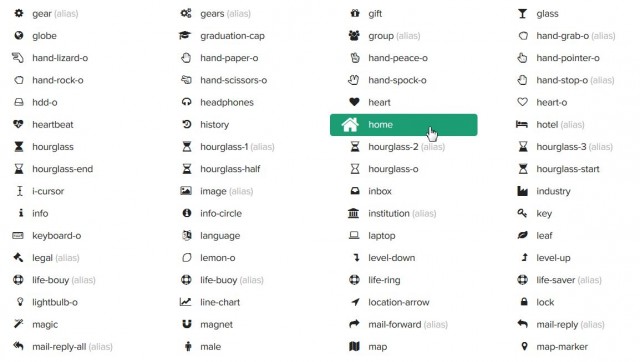Viewport: 640px width, 362px height.
Task: Choose the heartbeat icon
Action: click(x=18, y=124)
